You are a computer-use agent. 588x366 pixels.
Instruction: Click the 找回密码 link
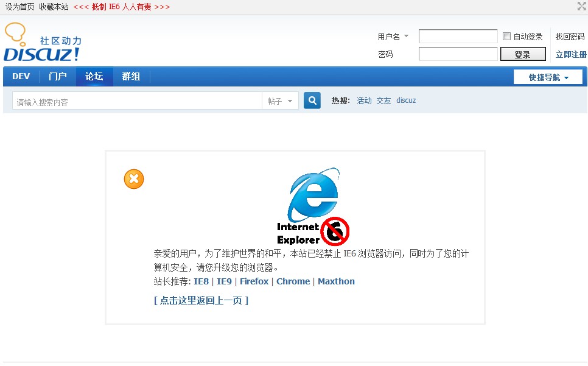point(570,37)
